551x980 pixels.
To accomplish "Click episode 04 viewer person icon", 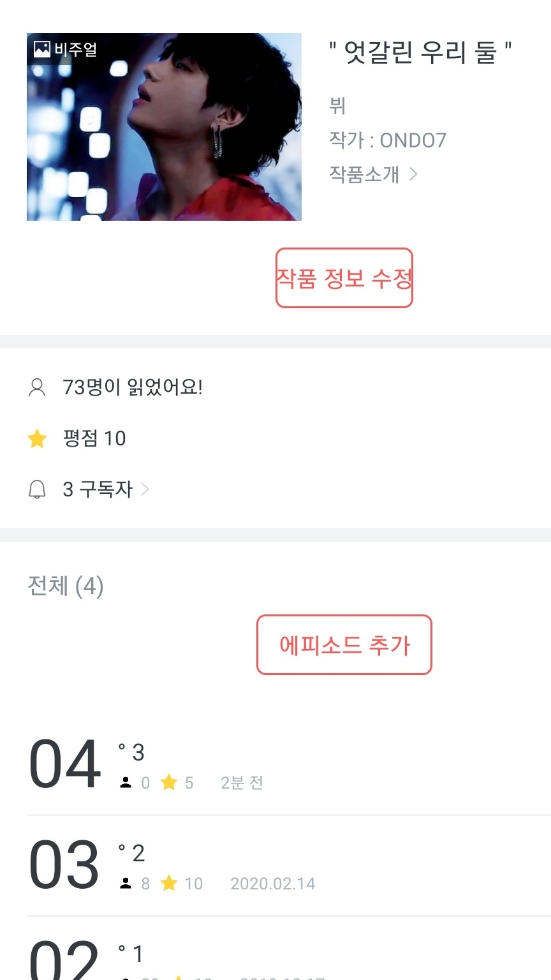I will click(126, 783).
